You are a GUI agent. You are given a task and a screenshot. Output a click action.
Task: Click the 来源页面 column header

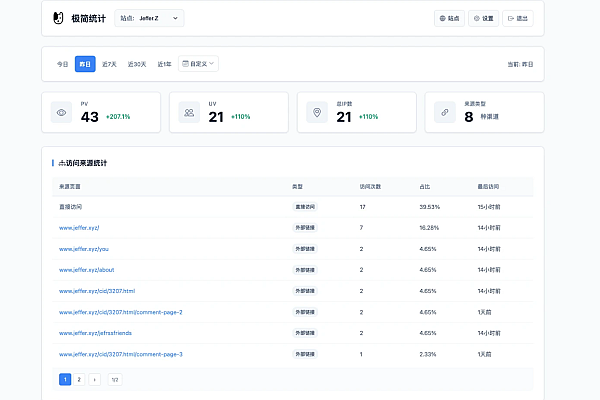click(70, 187)
